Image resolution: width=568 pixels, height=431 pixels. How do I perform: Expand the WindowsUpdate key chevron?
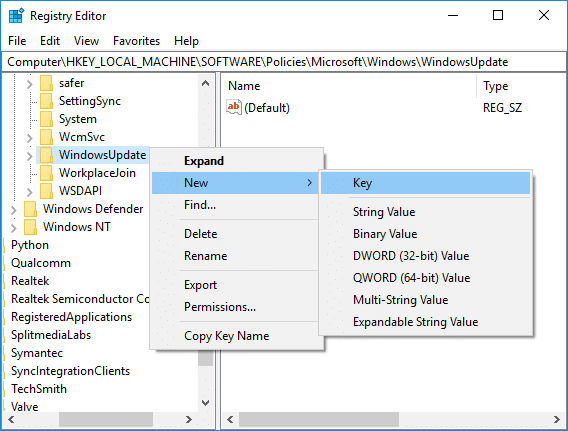pyautogui.click(x=29, y=156)
